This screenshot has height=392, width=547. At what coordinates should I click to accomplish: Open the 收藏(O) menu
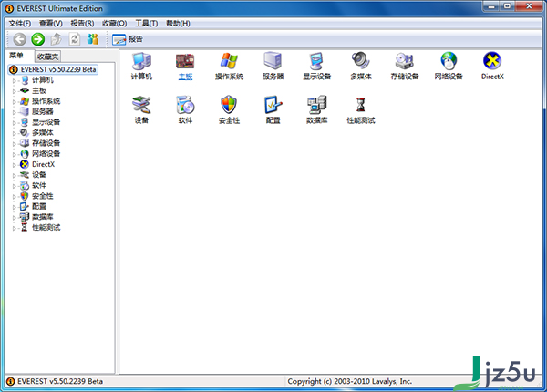115,24
